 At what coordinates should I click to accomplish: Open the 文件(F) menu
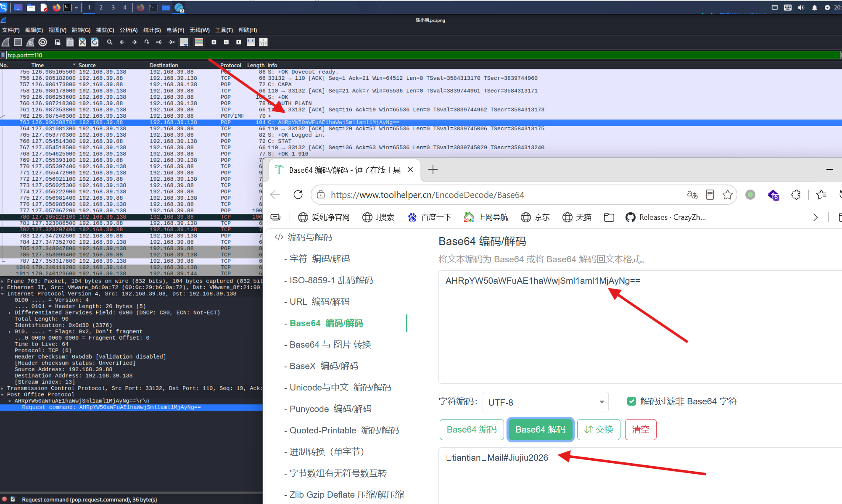[11, 30]
